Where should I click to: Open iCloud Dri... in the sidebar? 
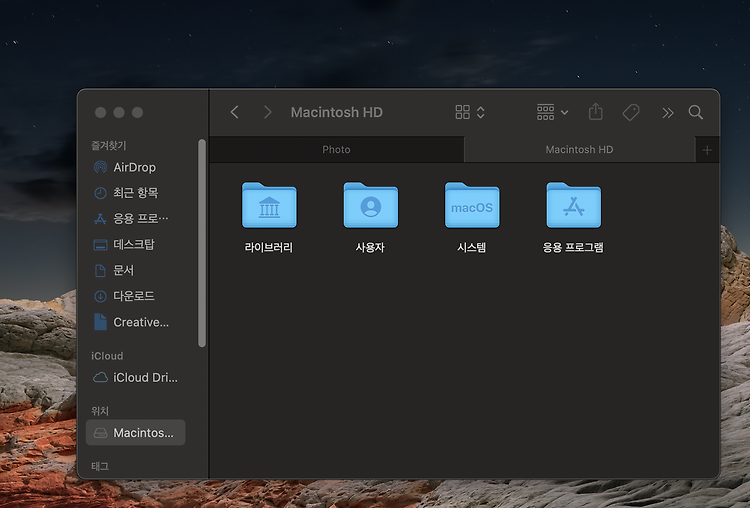coord(136,377)
